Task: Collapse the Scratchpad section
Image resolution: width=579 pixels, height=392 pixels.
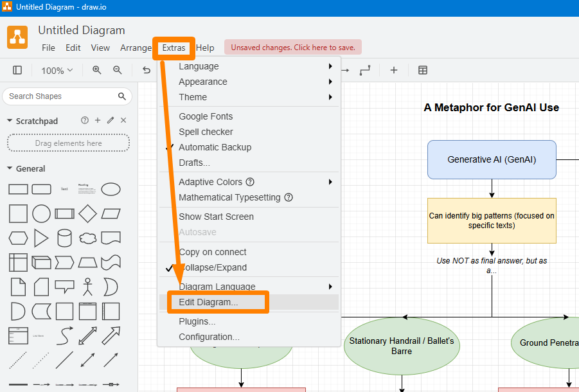Action: coord(10,121)
